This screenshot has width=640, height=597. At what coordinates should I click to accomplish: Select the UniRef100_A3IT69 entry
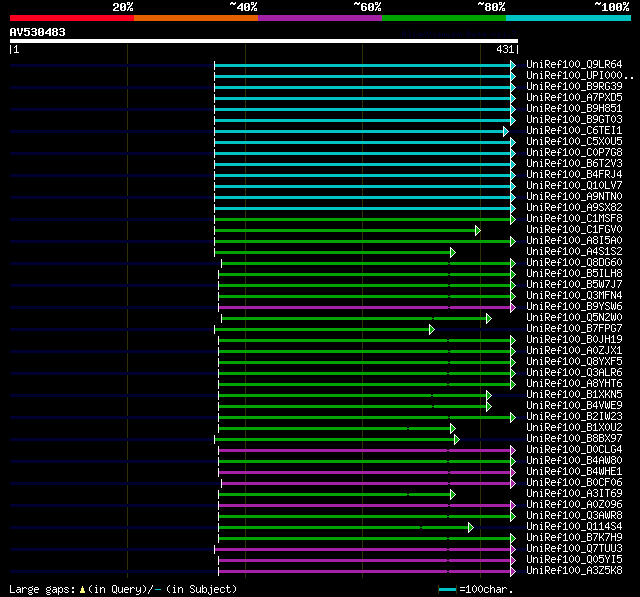[x=574, y=494]
